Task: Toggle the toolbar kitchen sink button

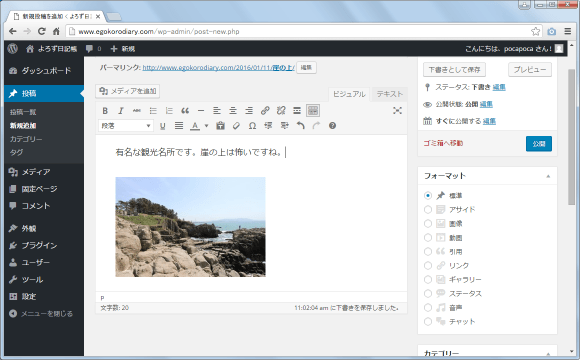Action: coord(313,111)
